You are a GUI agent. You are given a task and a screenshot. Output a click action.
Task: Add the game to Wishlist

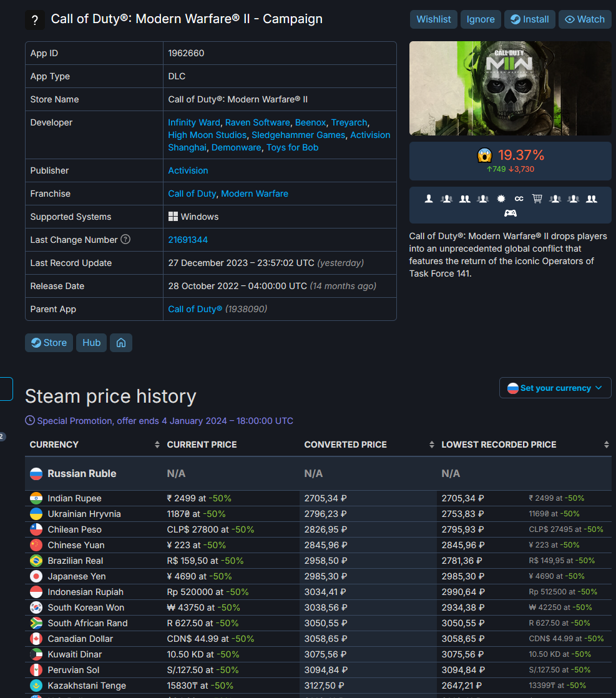pos(434,19)
